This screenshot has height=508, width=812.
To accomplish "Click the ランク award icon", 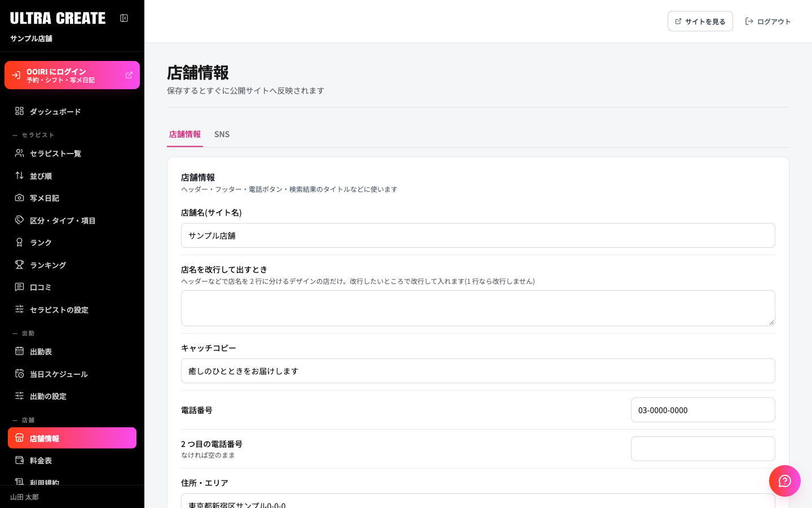I will tap(19, 242).
